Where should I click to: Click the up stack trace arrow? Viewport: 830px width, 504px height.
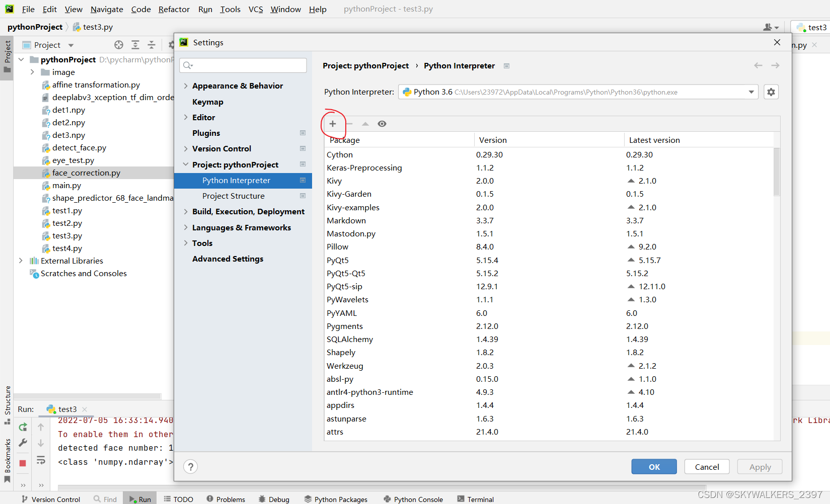point(41,427)
